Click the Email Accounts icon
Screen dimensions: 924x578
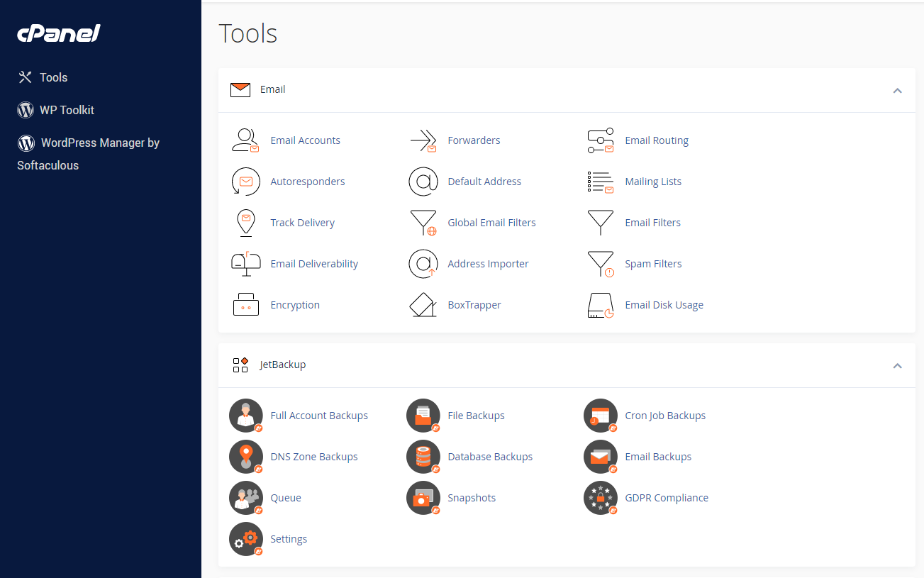(x=246, y=140)
